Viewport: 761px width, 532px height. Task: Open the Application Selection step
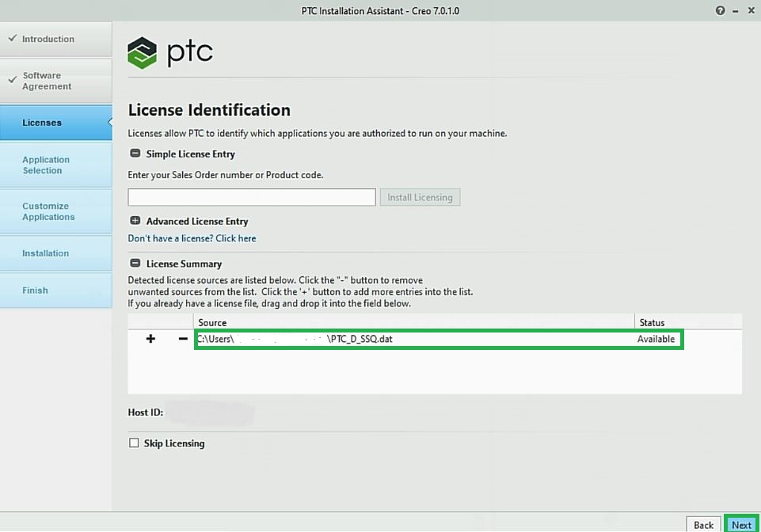point(55,165)
